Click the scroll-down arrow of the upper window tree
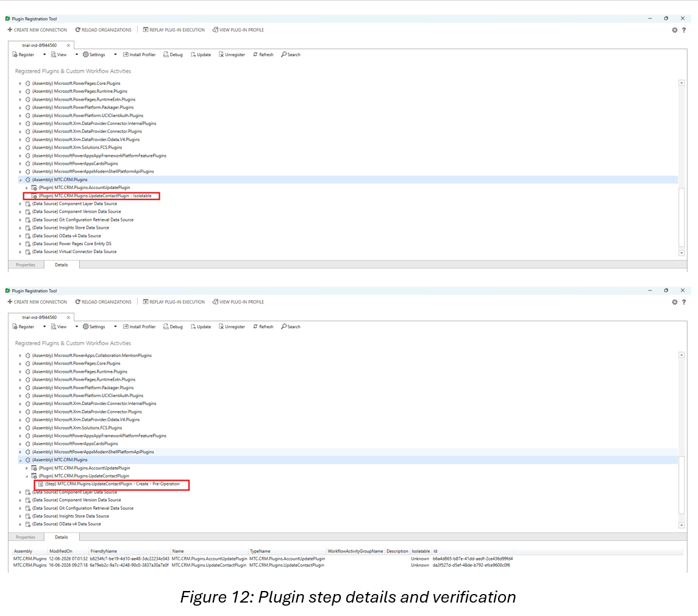This screenshot has width=698, height=616. click(682, 253)
